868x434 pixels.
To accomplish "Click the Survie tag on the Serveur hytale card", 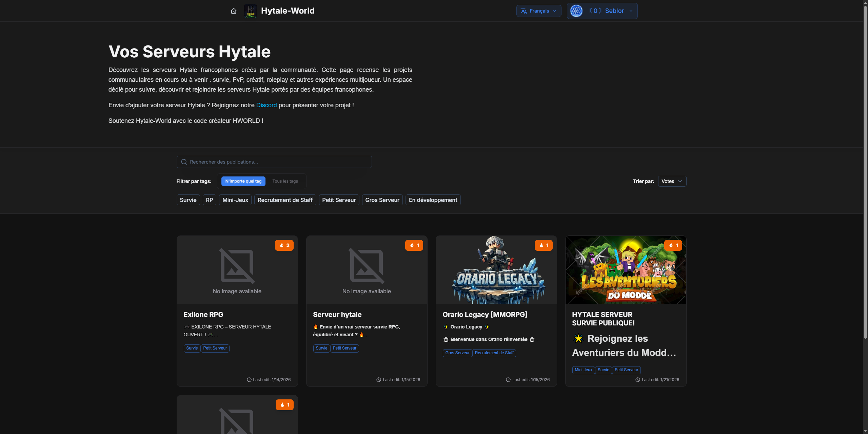I will (321, 348).
